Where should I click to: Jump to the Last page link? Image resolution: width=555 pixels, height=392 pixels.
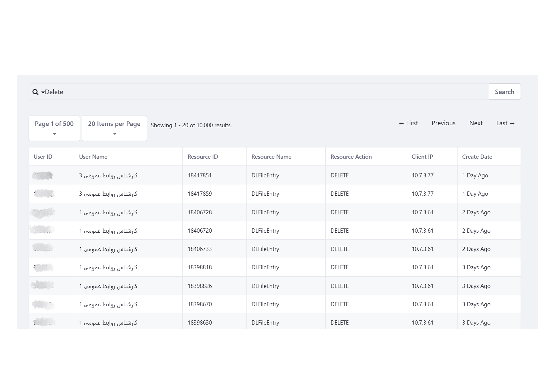coord(505,123)
